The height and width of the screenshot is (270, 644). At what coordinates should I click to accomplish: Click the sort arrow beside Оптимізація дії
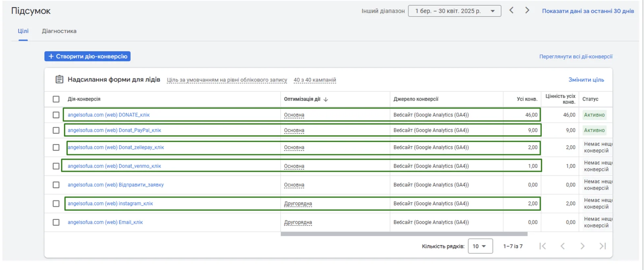(326, 99)
